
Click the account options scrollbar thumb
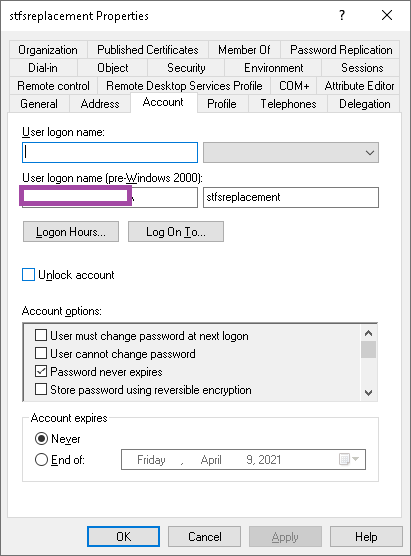point(368,350)
